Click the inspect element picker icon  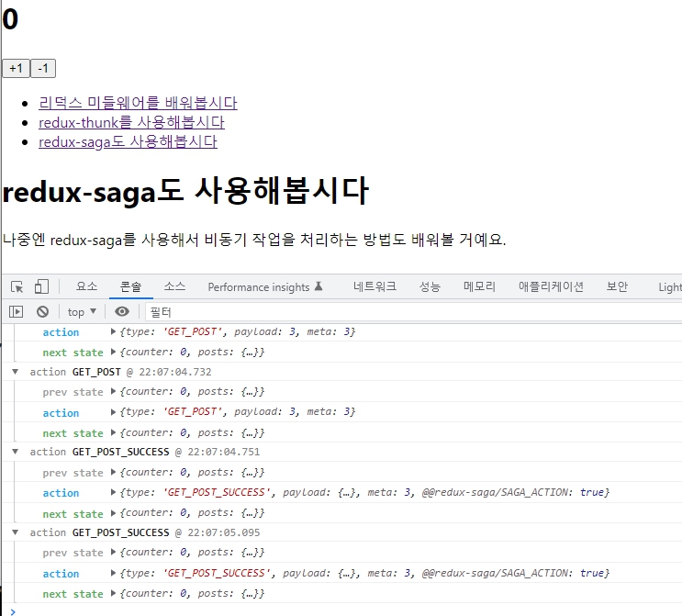click(17, 286)
